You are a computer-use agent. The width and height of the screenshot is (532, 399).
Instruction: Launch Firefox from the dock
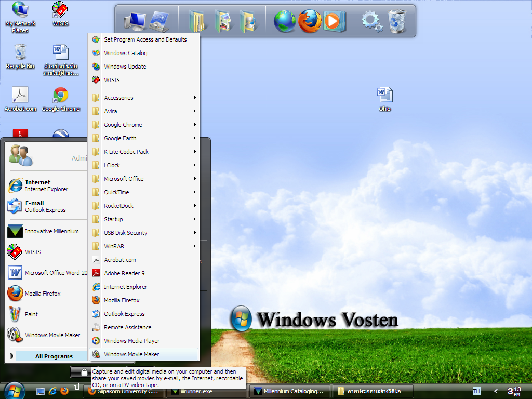click(310, 21)
